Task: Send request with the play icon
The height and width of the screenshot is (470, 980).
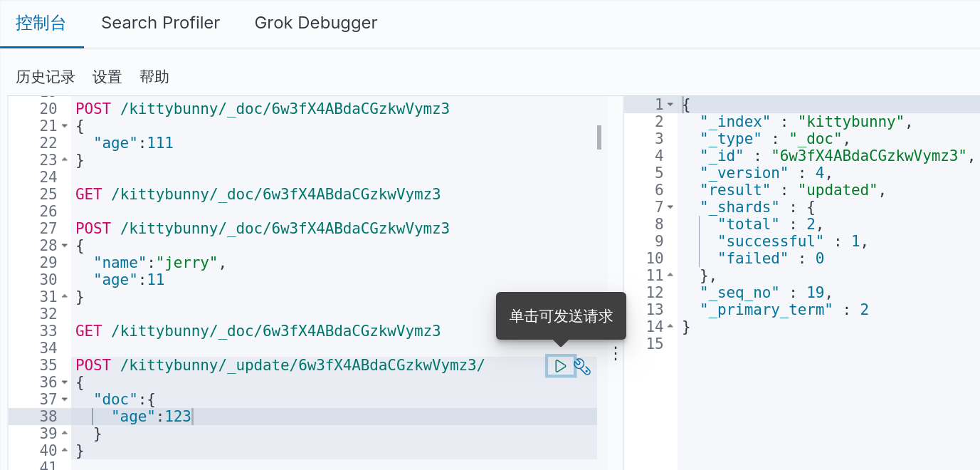Action: tap(561, 366)
